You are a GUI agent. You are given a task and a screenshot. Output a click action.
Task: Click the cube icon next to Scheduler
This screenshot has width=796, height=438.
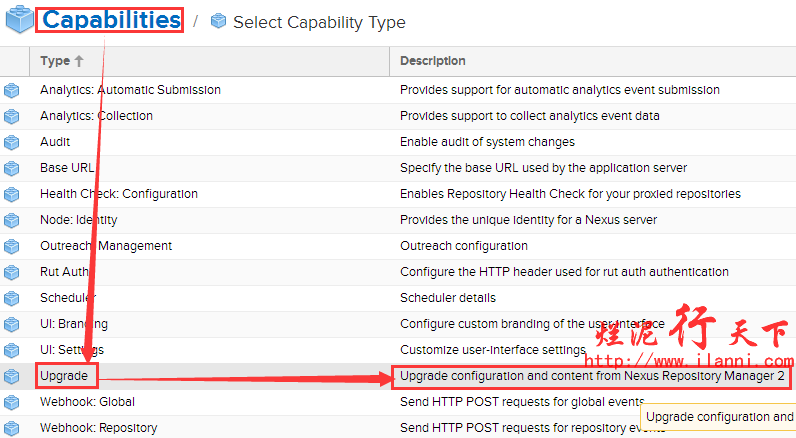(x=12, y=298)
